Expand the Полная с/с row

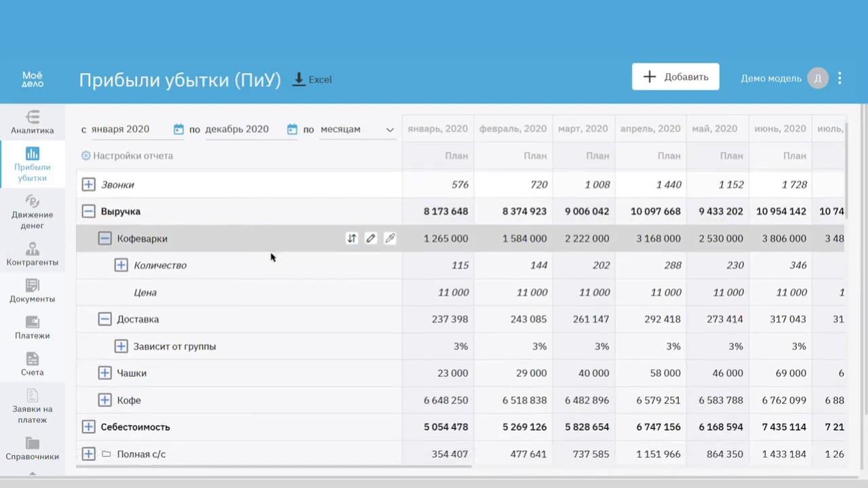point(88,454)
